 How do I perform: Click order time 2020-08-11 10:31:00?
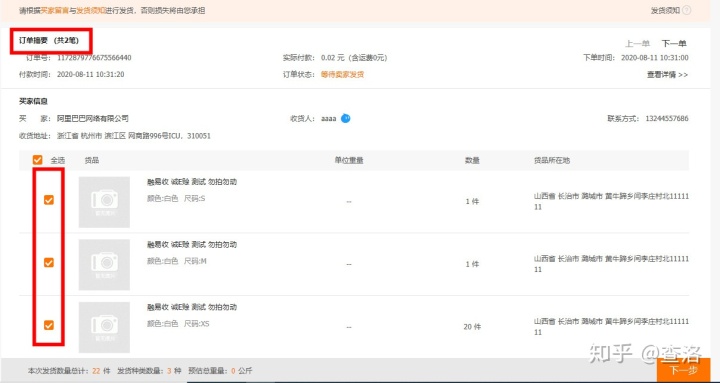pos(654,58)
